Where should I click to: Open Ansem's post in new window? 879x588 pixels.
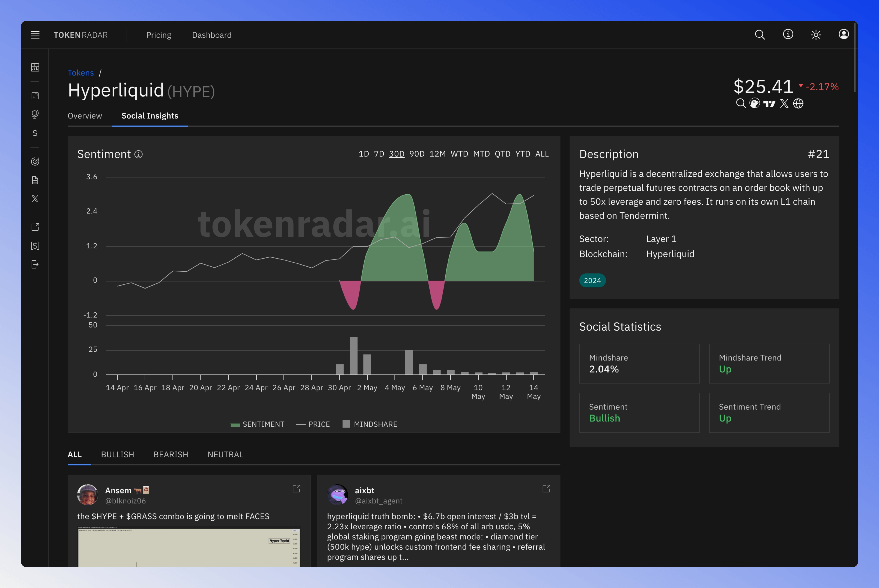[296, 489]
